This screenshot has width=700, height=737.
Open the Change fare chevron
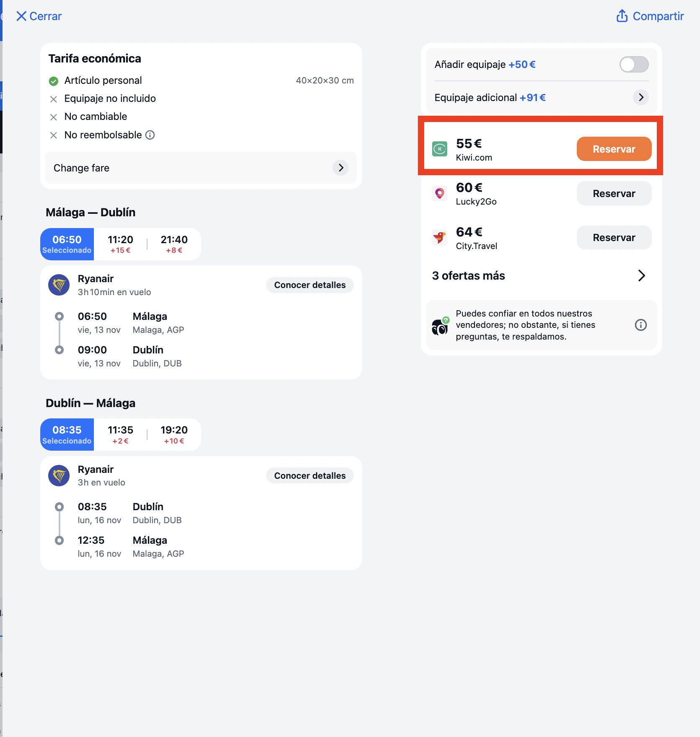(340, 168)
